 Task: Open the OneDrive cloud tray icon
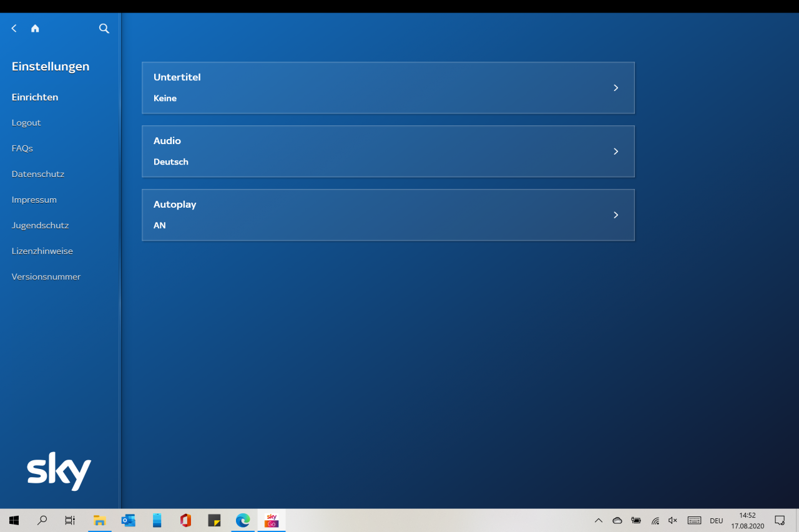point(617,521)
